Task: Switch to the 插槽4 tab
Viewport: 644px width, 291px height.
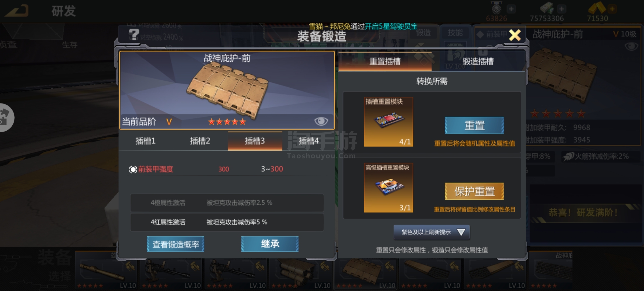Action: tap(309, 141)
